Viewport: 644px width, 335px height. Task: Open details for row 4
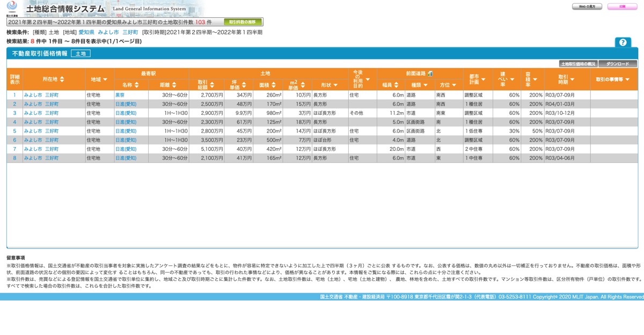tap(15, 122)
